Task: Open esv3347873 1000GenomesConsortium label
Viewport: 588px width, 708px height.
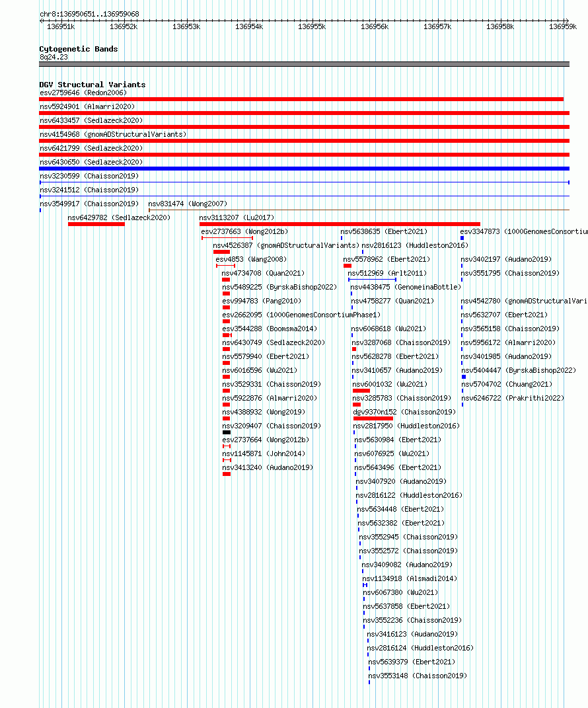Action: pyautogui.click(x=524, y=231)
